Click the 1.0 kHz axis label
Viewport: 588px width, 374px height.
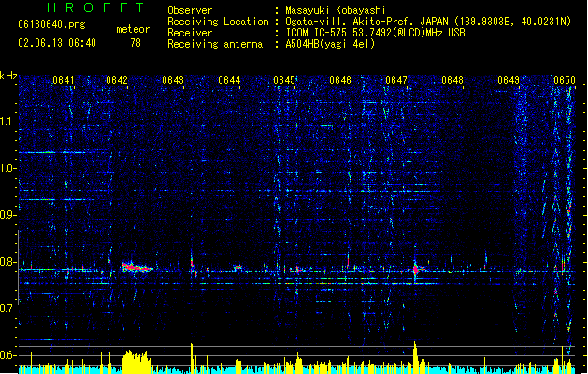coord(8,168)
